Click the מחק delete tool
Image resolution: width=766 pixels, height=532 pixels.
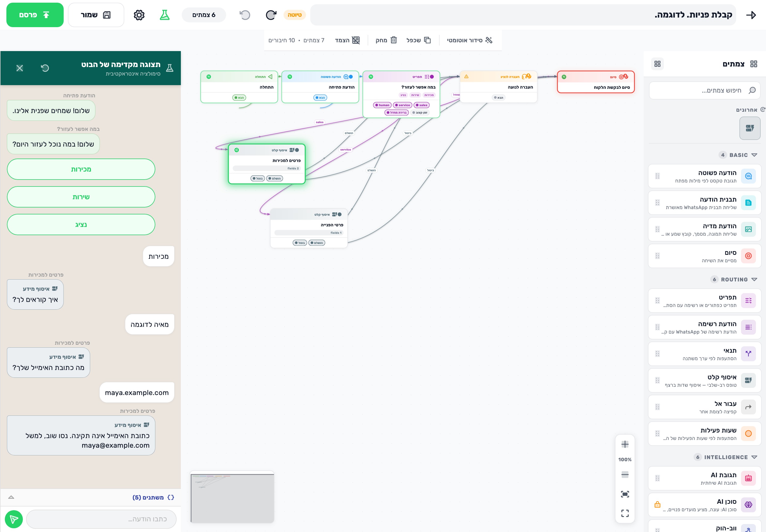click(386, 40)
